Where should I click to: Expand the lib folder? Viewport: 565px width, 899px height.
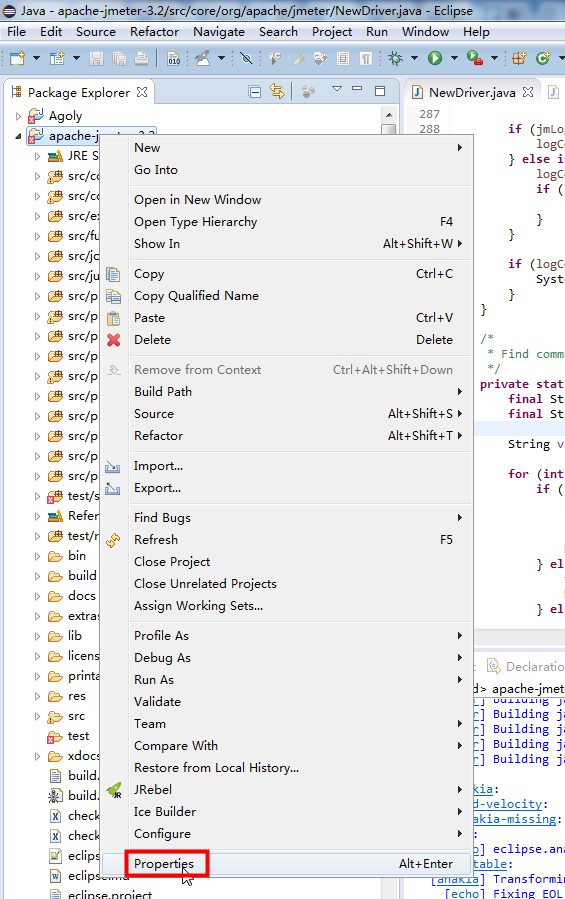point(37,636)
